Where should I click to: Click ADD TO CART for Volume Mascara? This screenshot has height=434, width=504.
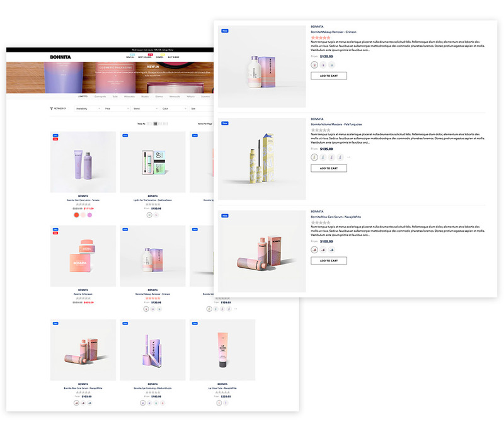329,168
